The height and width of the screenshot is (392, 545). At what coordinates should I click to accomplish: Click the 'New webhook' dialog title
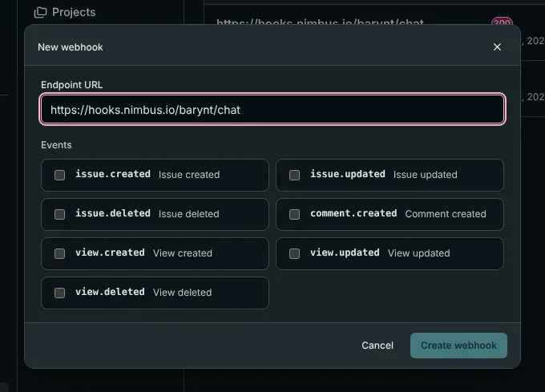point(71,47)
